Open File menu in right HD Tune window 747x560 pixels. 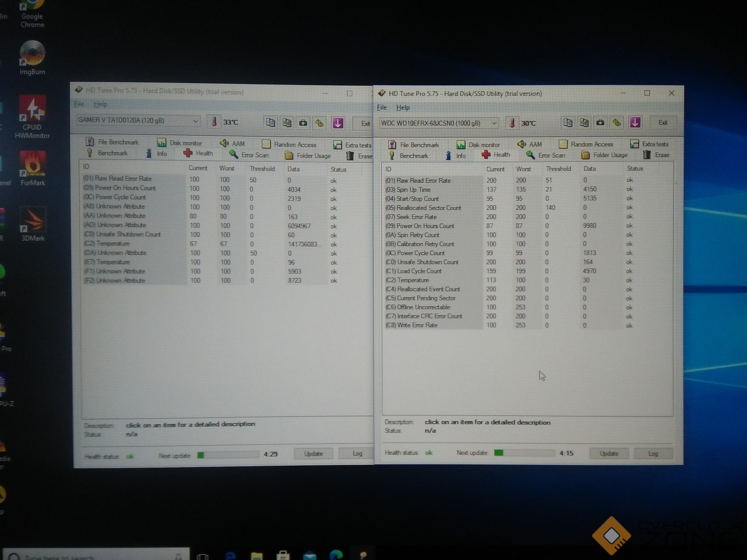tap(382, 107)
